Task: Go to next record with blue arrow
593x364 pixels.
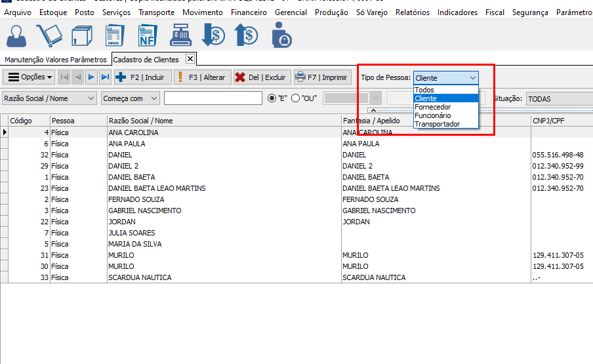Action: [91, 77]
